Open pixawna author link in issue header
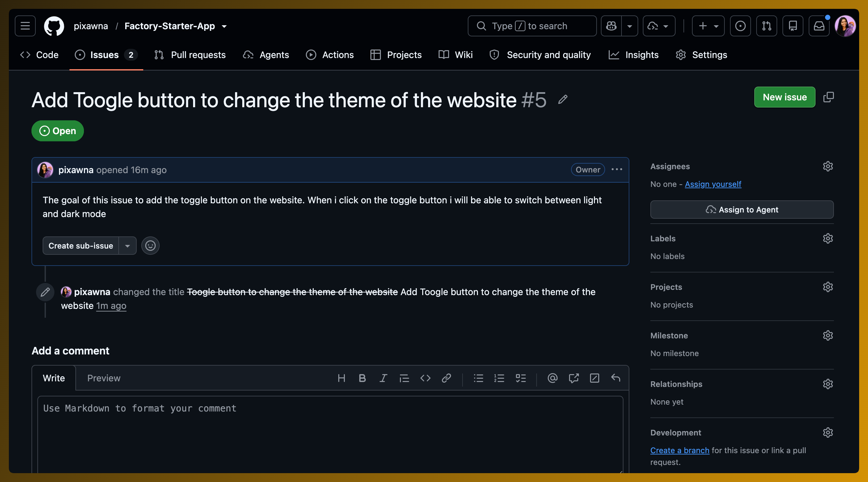868x482 pixels. click(x=76, y=170)
